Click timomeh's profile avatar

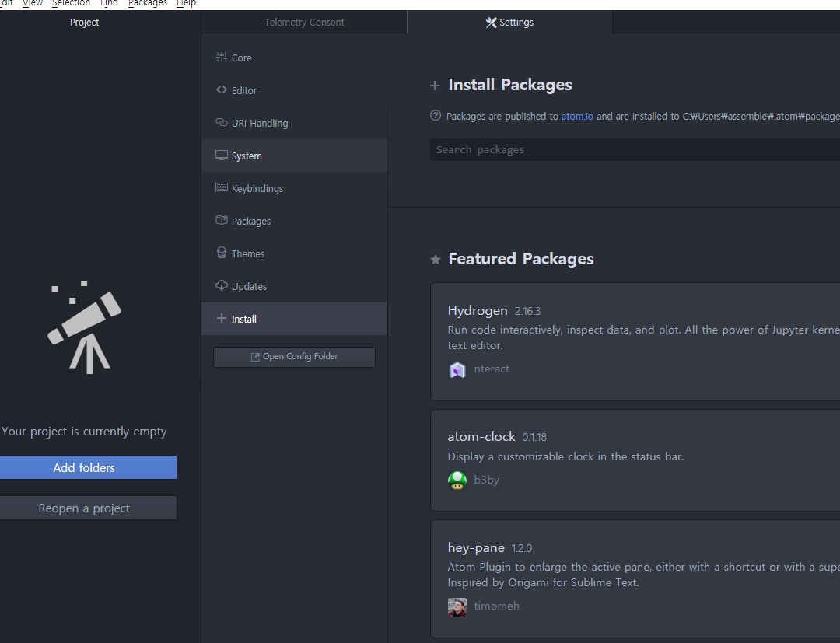point(457,606)
